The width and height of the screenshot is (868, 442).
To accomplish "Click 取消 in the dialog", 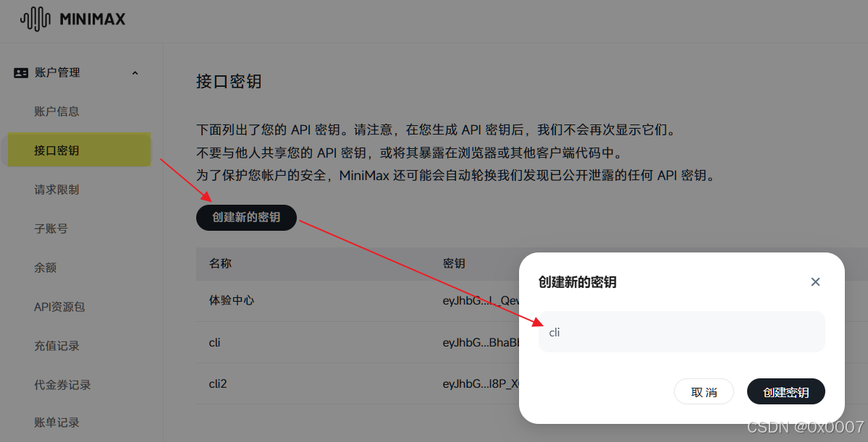I will (x=704, y=391).
